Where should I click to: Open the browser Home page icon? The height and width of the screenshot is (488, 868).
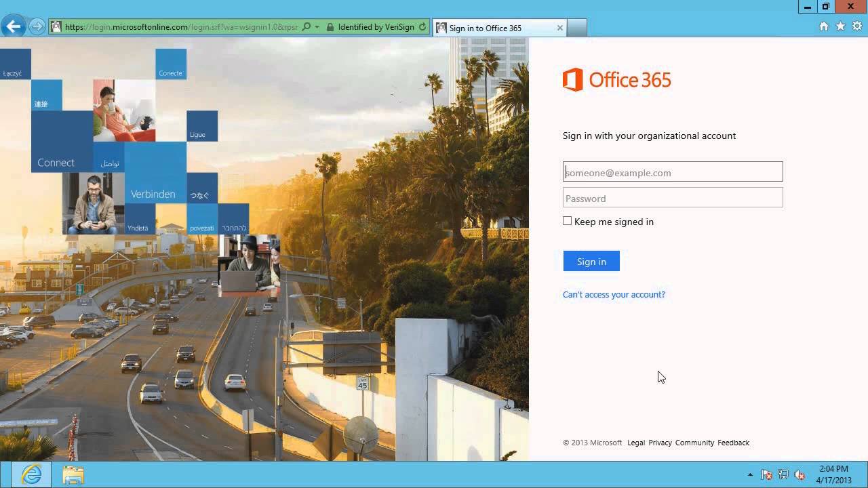pos(824,26)
